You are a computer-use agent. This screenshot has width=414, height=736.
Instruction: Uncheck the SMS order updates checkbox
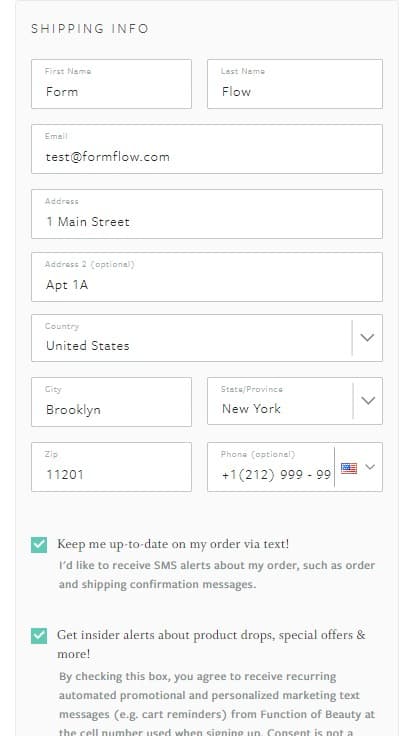pyautogui.click(x=39, y=545)
